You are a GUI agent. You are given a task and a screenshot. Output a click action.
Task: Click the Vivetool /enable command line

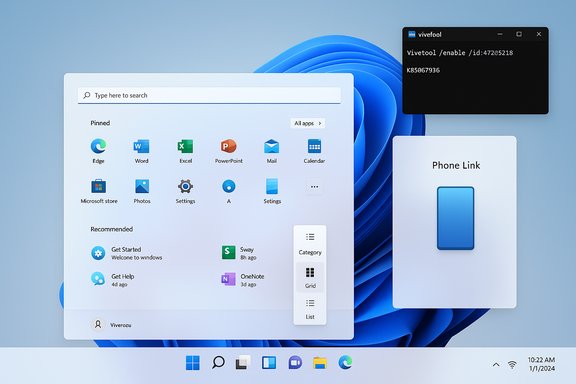click(460, 53)
